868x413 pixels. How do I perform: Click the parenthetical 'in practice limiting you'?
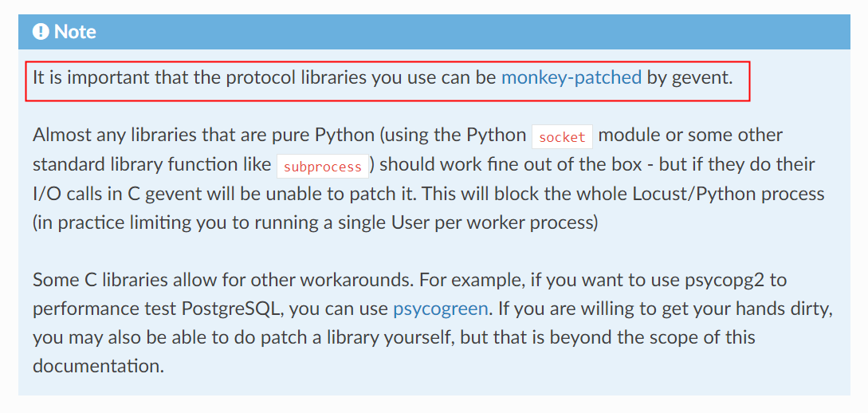[x=128, y=223]
